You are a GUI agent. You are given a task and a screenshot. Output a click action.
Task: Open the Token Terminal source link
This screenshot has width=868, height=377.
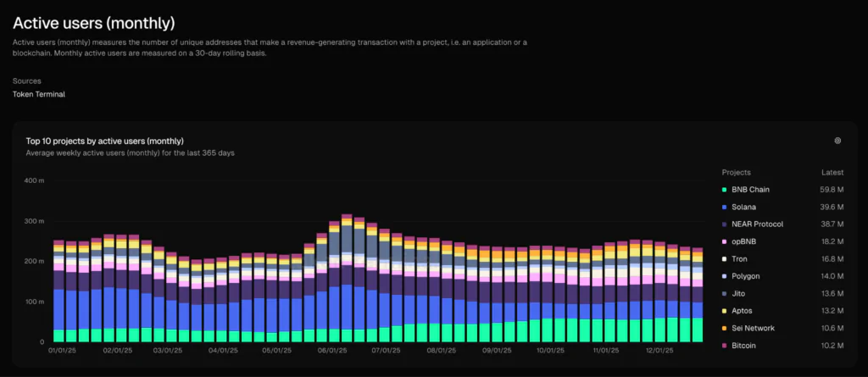point(39,94)
